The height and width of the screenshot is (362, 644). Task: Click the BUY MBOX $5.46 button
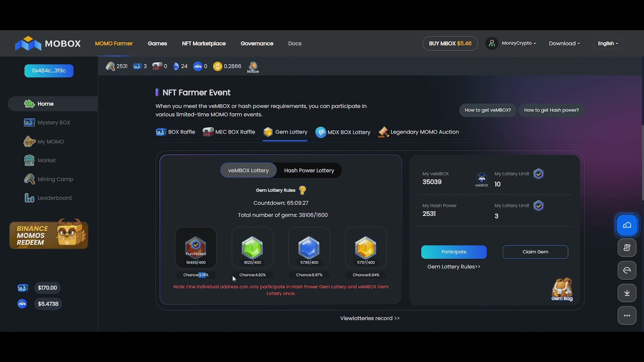pos(450,43)
